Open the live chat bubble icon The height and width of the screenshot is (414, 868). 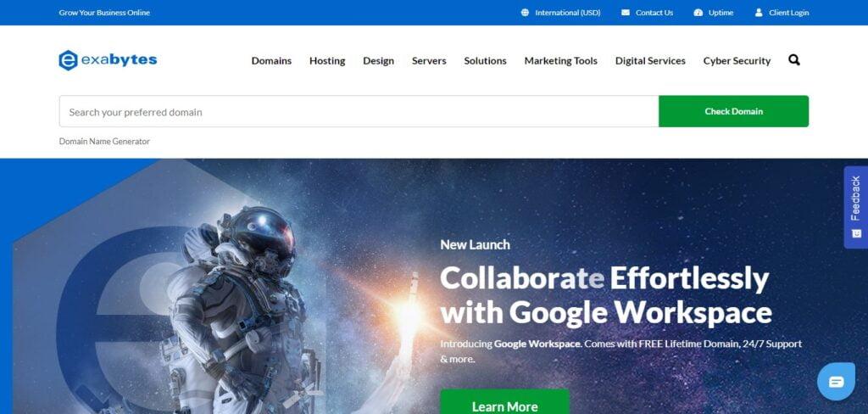coord(836,381)
